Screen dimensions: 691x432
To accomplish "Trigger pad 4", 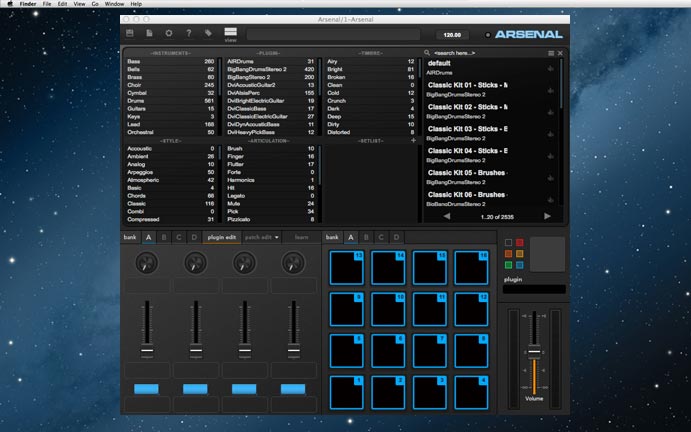I will (471, 392).
